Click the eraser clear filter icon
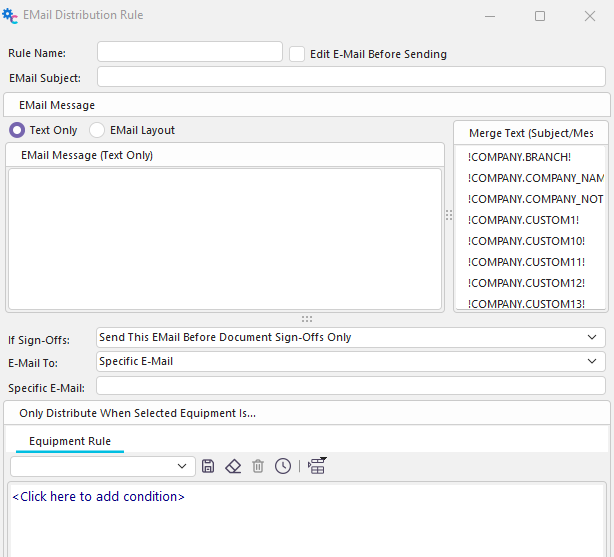 click(x=233, y=466)
